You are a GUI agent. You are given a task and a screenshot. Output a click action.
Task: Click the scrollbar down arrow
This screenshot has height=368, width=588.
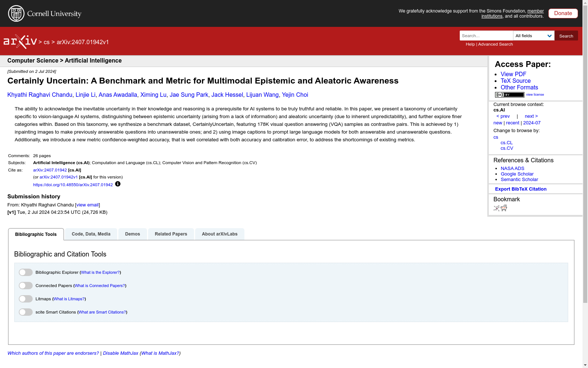pos(585,365)
